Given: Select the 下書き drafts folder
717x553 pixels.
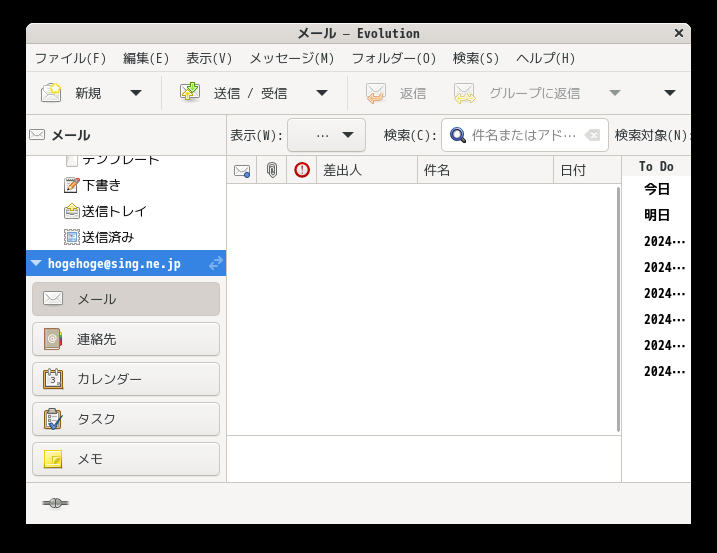Looking at the screenshot, I should pos(101,185).
